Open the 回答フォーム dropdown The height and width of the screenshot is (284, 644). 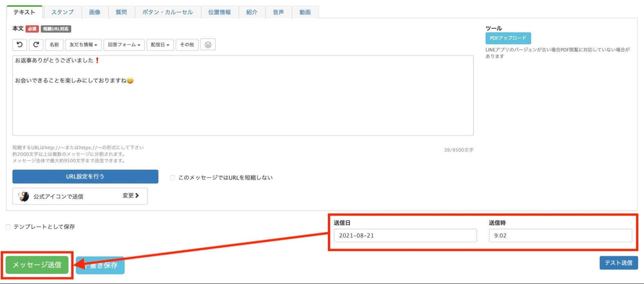click(124, 45)
